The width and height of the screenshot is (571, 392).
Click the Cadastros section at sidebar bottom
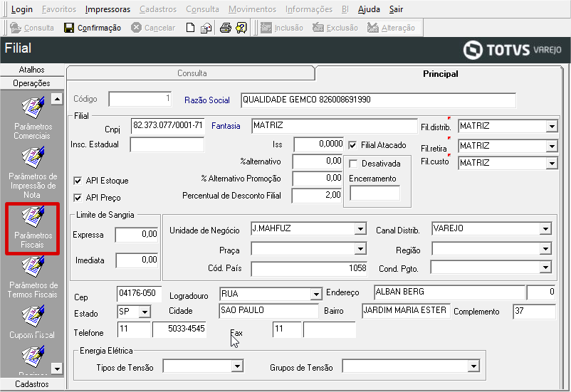32,384
